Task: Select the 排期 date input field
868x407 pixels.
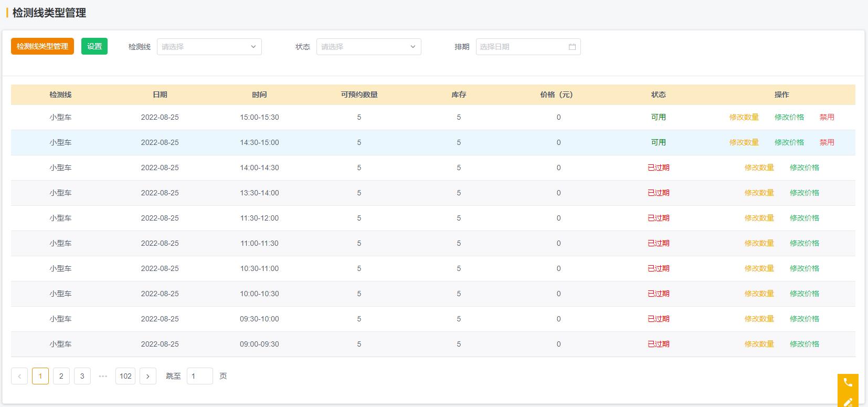Action: [528, 47]
